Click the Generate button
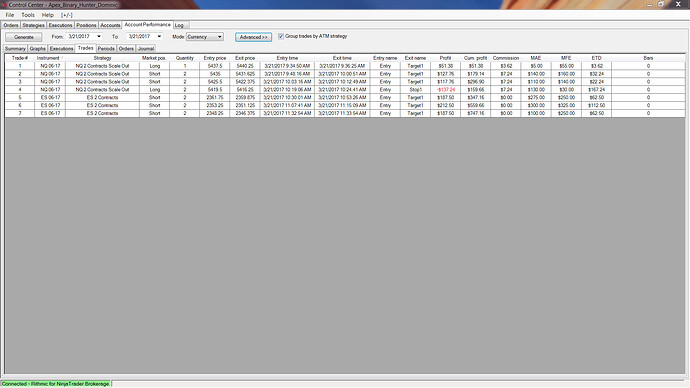 pos(24,37)
